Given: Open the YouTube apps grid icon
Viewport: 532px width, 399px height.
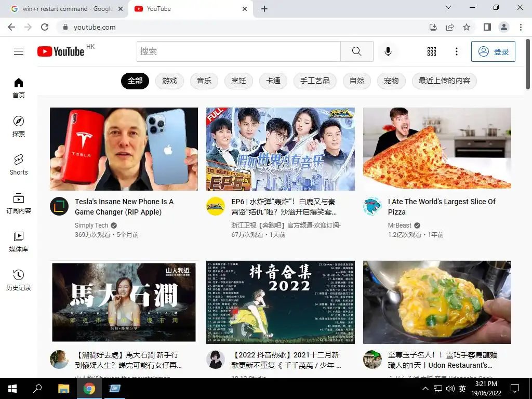Looking at the screenshot, I should pos(432,51).
